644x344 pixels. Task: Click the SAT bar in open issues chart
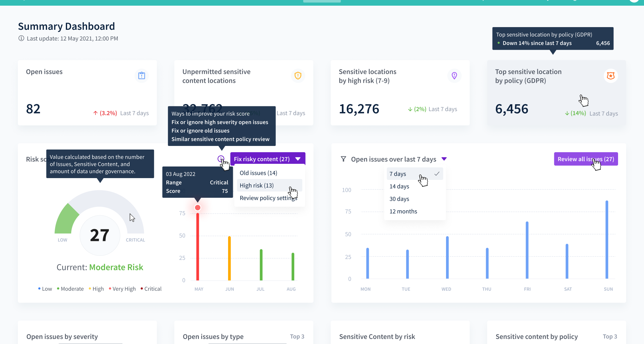pyautogui.click(x=567, y=261)
